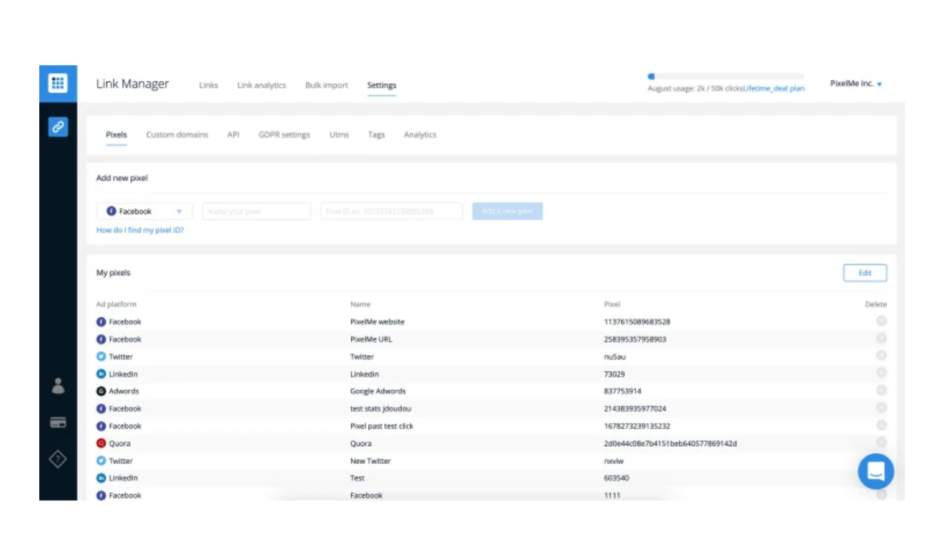Open the Bulk import tab

pos(326,85)
